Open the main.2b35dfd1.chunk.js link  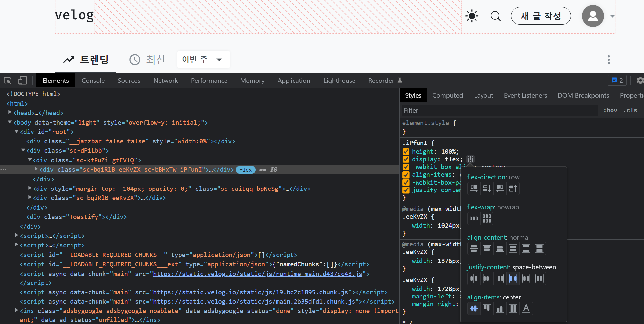coord(254,302)
